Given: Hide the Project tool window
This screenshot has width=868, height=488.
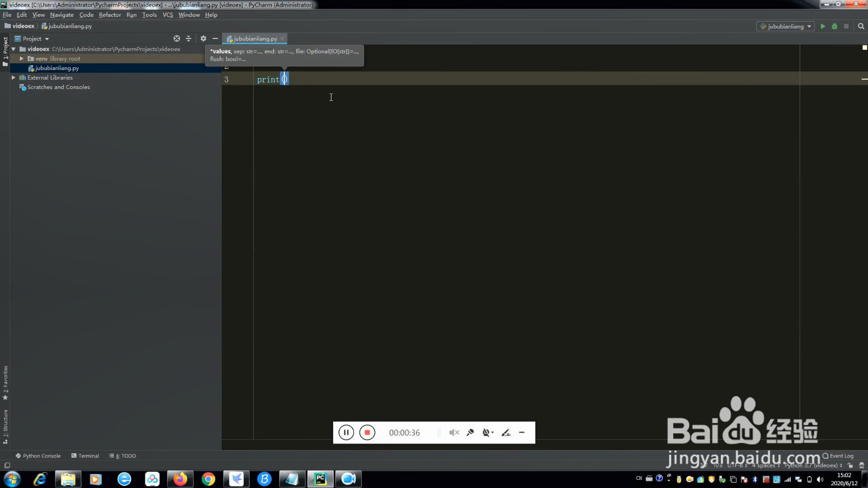Looking at the screenshot, I should coord(215,38).
